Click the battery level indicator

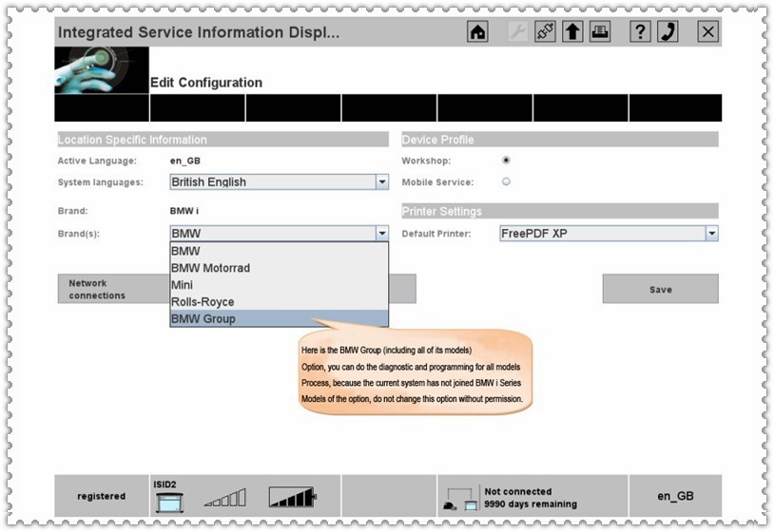pos(292,497)
